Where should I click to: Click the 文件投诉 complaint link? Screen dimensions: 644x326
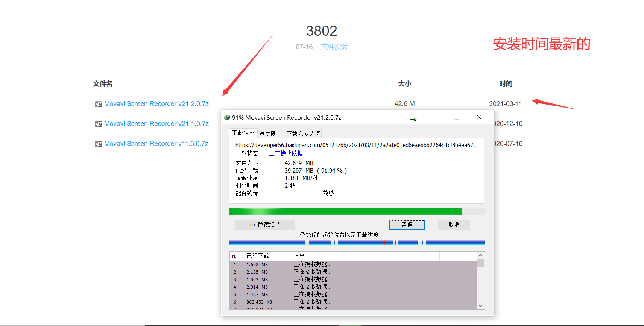(334, 47)
